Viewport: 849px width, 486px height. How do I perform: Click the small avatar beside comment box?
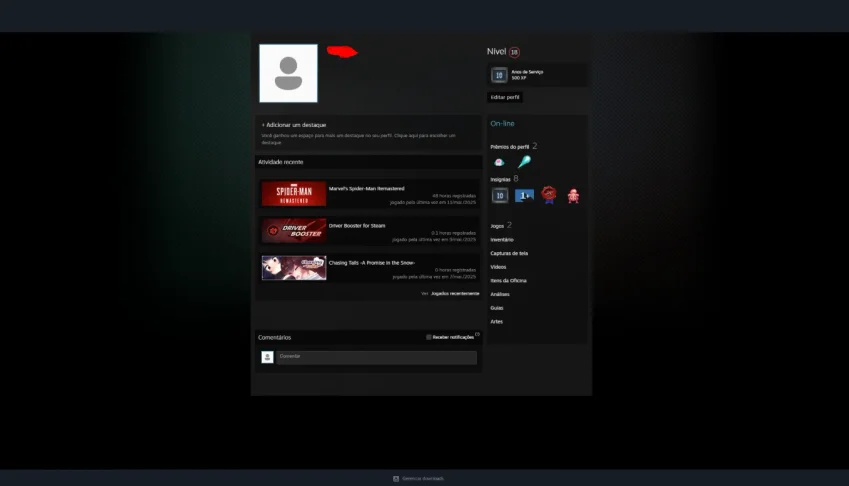[267, 357]
